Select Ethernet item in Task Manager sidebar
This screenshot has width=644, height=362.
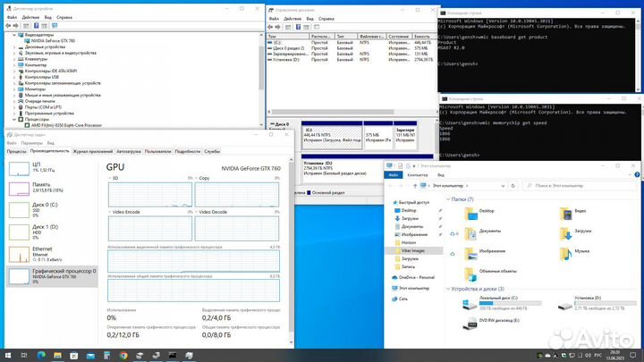point(52,255)
